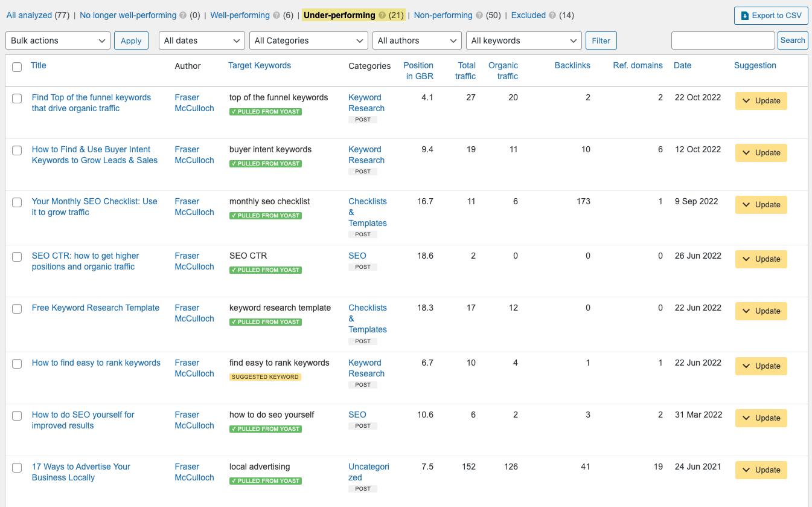Open the Bulk actions dropdown
This screenshot has width=812, height=507.
(x=57, y=40)
